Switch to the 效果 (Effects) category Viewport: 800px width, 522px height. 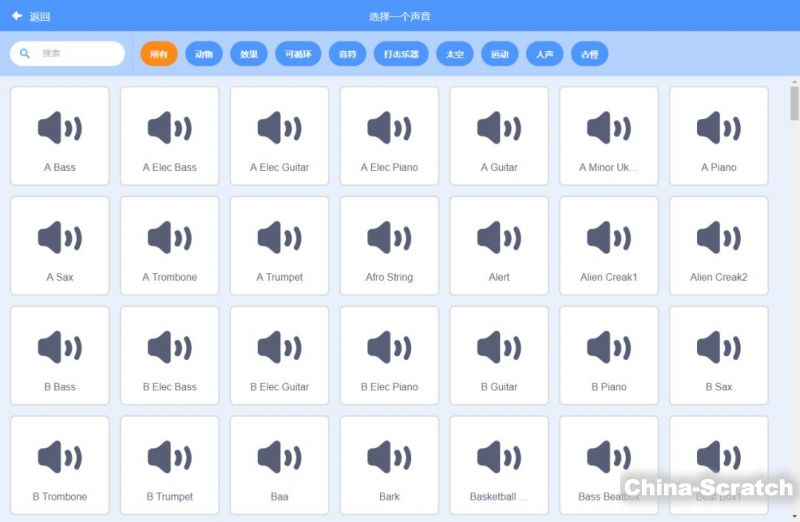[x=249, y=54]
